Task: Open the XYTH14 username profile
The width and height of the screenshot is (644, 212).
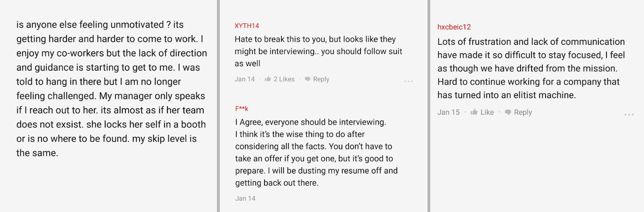Action: coord(247,26)
